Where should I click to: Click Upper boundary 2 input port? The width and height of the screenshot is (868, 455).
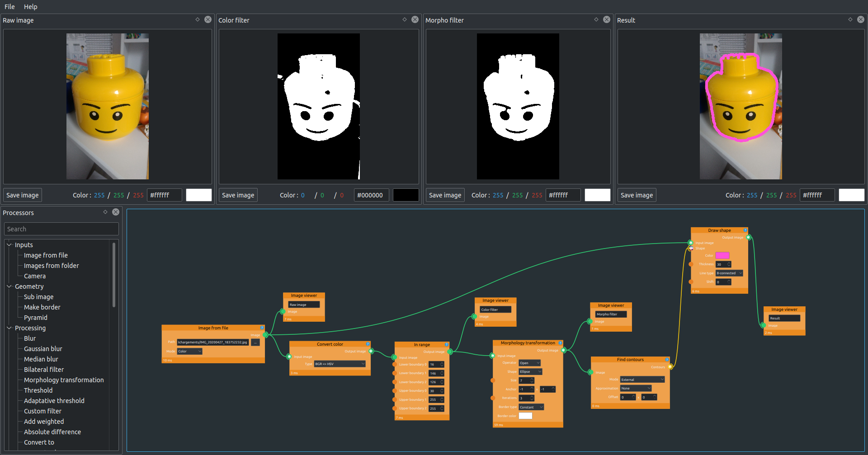coord(395,408)
